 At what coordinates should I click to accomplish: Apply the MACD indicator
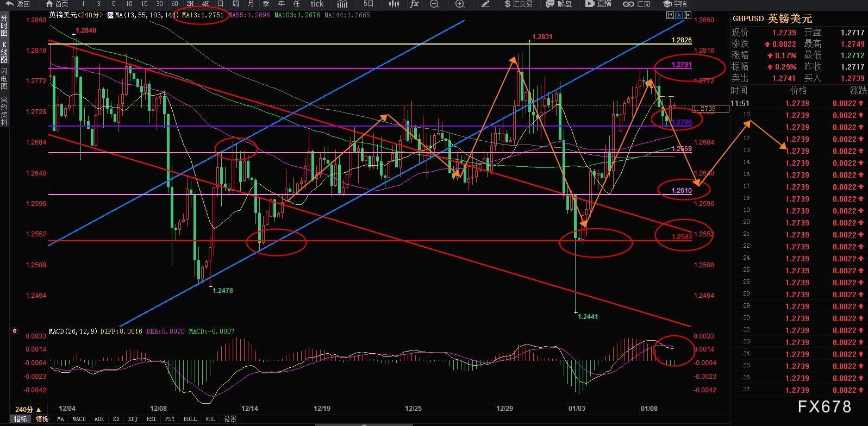[x=79, y=419]
